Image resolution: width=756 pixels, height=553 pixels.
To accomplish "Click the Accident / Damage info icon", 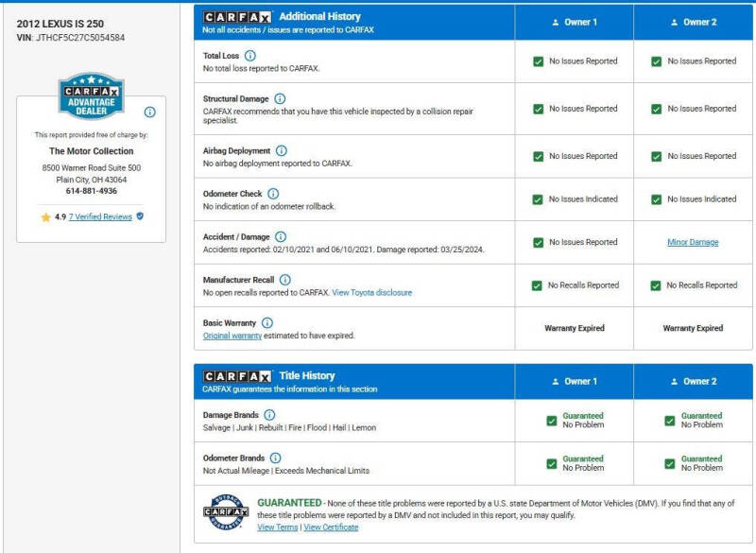I will 281,236.
